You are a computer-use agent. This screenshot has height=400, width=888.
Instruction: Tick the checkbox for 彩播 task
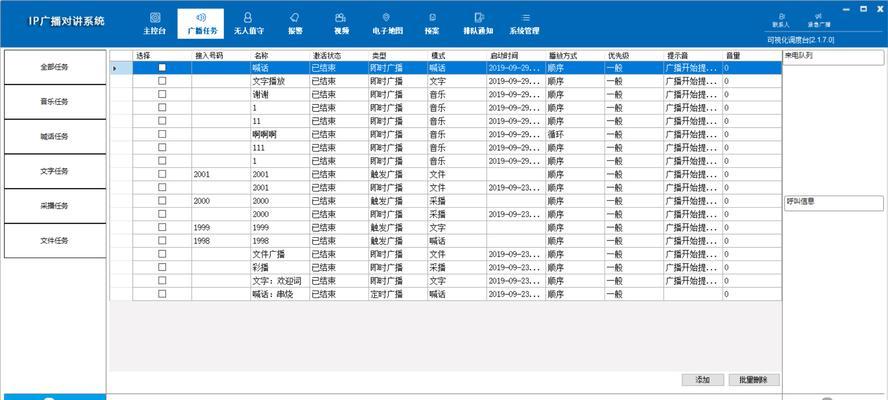163,267
